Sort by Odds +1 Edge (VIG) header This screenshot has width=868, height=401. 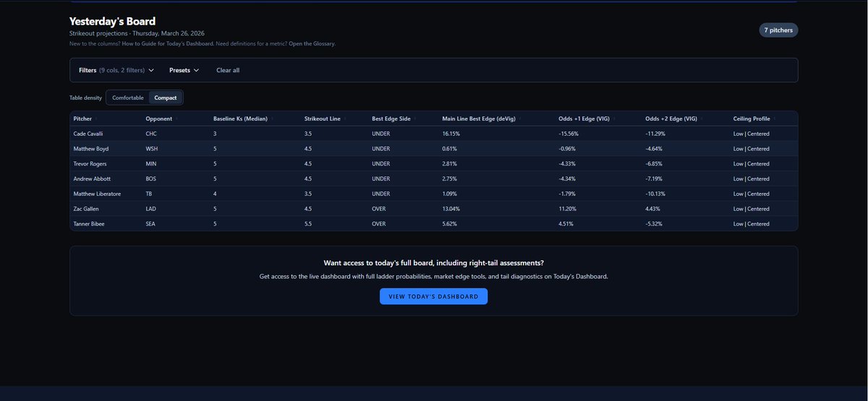pos(587,118)
